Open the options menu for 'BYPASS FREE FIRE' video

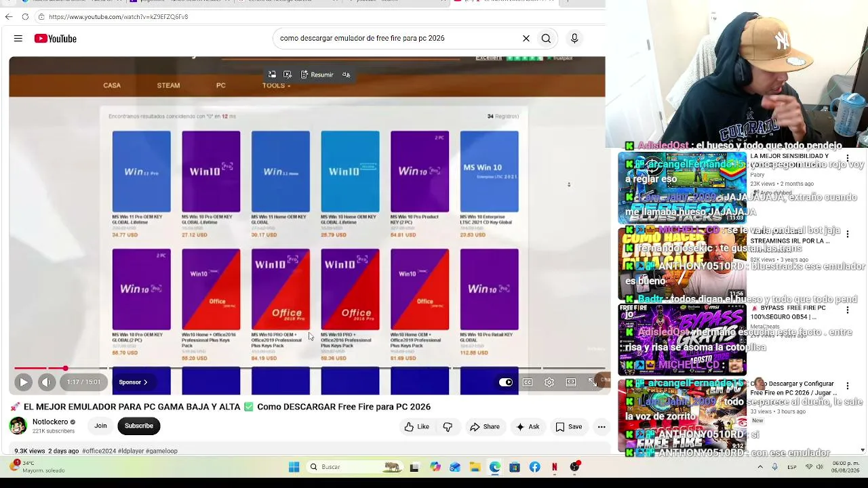point(848,310)
